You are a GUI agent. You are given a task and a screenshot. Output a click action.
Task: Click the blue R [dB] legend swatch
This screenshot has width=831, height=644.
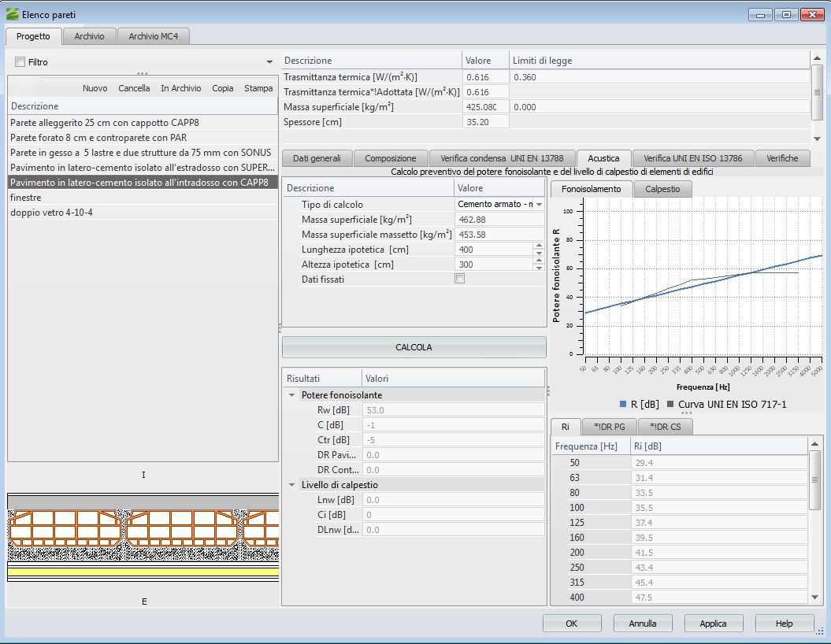coord(623,405)
